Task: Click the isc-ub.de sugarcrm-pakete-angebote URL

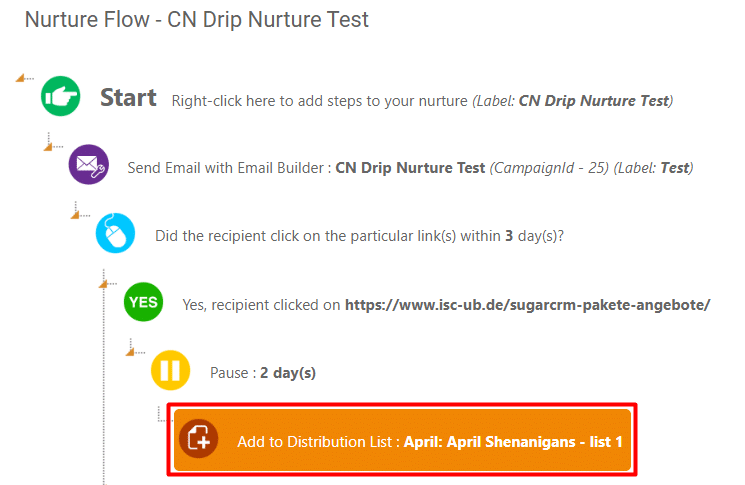Action: [527, 305]
